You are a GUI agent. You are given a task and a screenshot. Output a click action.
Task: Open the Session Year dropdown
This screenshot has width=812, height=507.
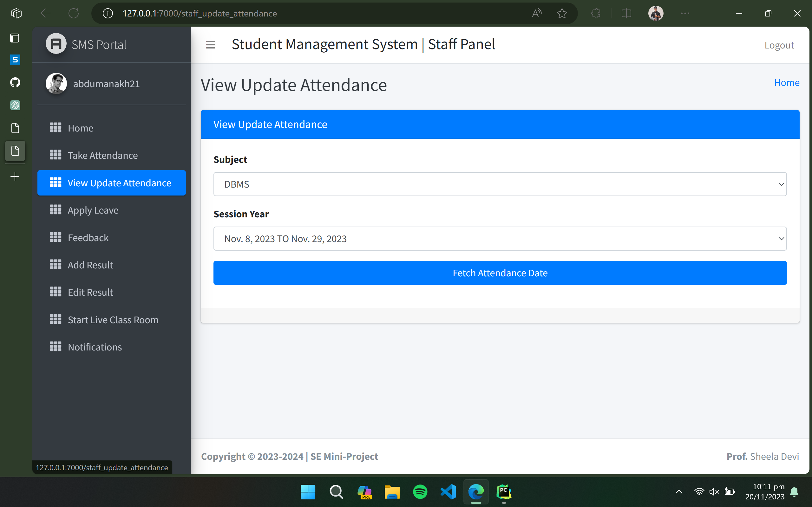[x=500, y=238]
